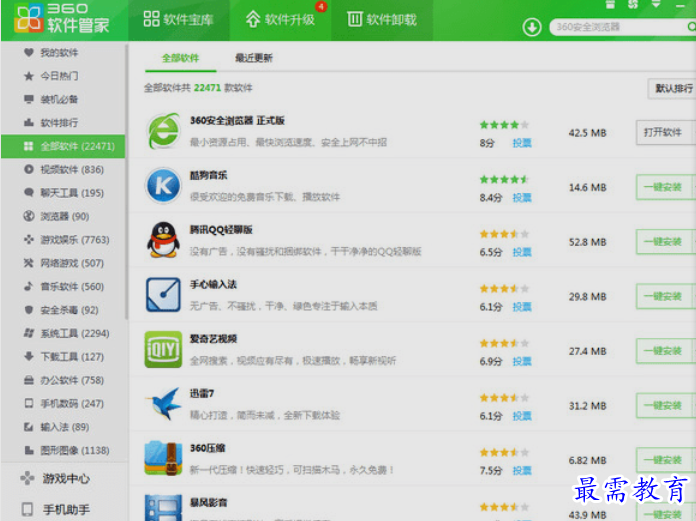Click the 腾讯QQ轻聊版 penguin icon
Image resolution: width=696 pixels, height=521 pixels.
pyautogui.click(x=163, y=240)
